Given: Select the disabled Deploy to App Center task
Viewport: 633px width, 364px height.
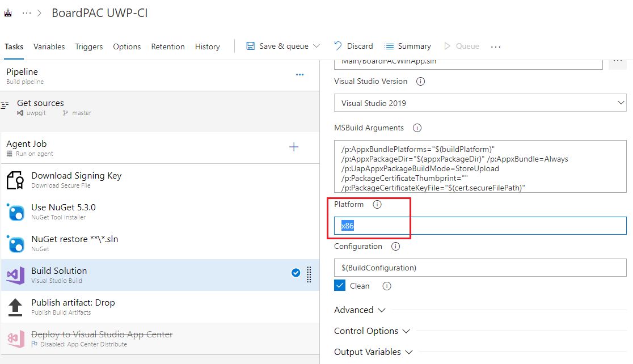Looking at the screenshot, I should pos(160,338).
